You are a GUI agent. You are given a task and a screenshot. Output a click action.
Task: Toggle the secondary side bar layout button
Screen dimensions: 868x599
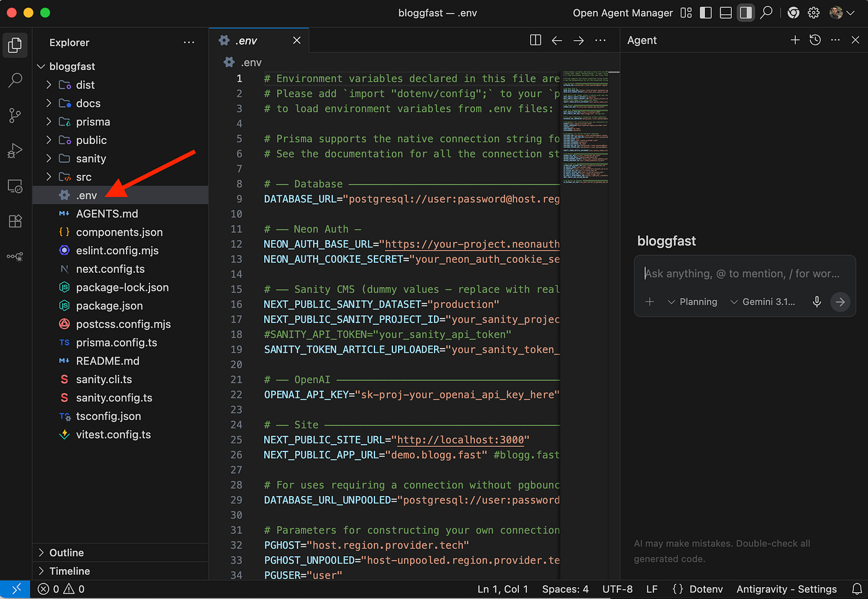[745, 13]
